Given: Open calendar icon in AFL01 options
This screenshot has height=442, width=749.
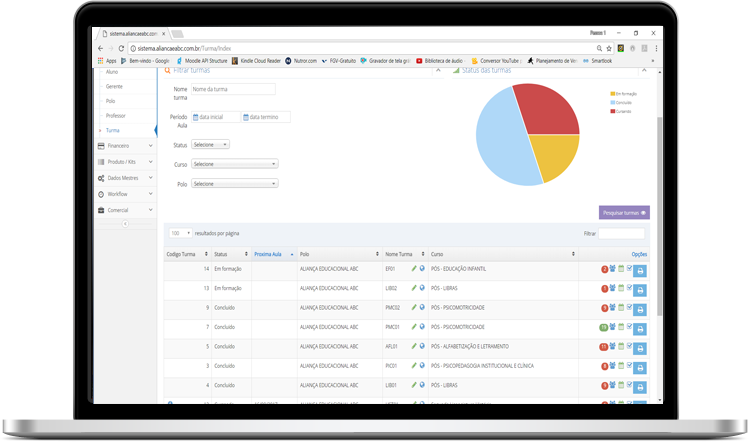Looking at the screenshot, I should (621, 346).
